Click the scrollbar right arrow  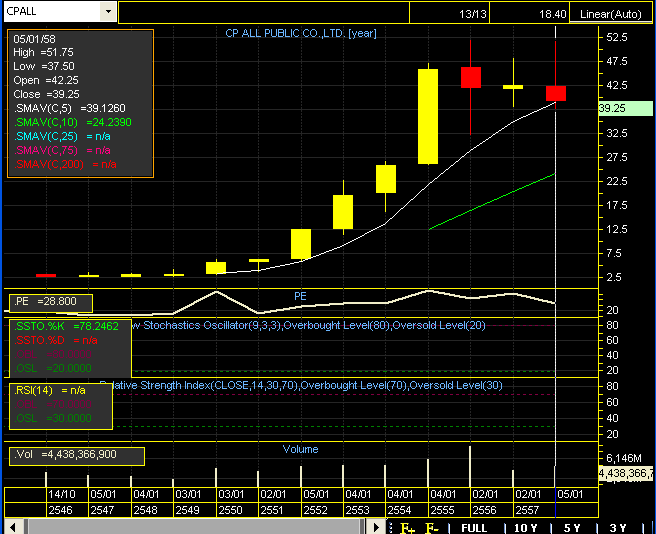[x=376, y=527]
